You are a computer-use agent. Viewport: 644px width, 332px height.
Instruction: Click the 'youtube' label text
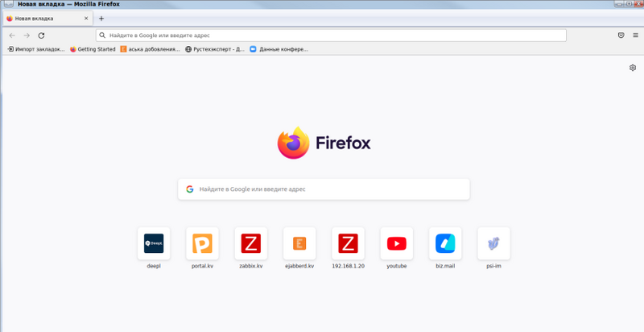point(397,266)
